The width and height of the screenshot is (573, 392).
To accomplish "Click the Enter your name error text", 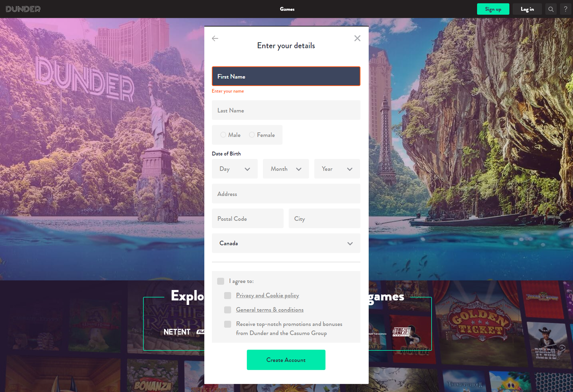I will [228, 91].
